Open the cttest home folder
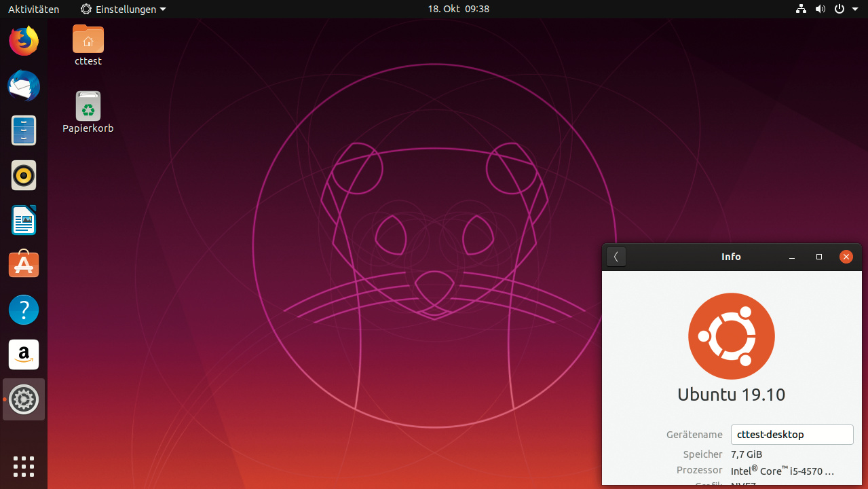 pyautogui.click(x=88, y=46)
